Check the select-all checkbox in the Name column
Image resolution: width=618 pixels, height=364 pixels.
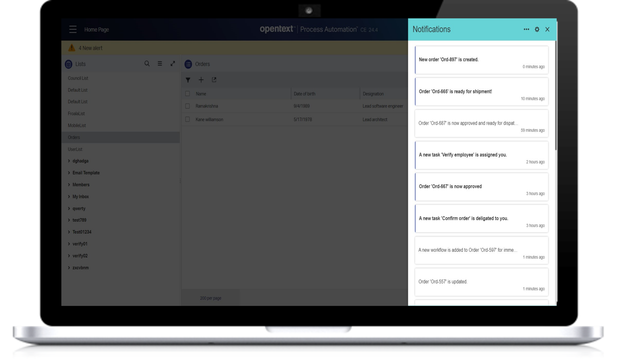click(x=188, y=94)
